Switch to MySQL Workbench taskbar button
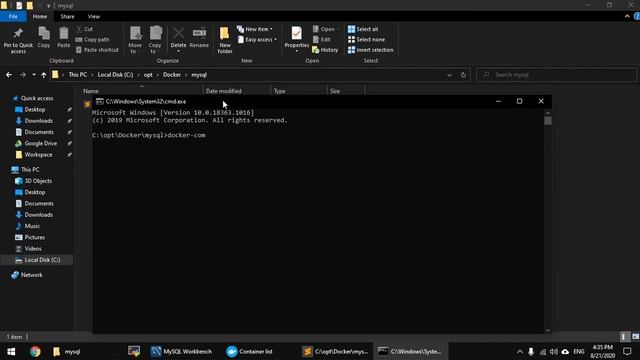Screen dimensions: 640x360 click(181, 351)
